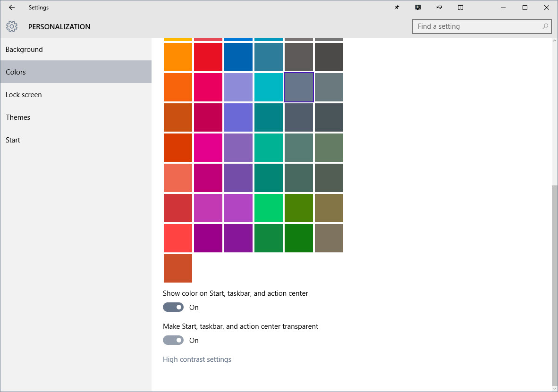Click the Personalization gear icon

pyautogui.click(x=12, y=26)
